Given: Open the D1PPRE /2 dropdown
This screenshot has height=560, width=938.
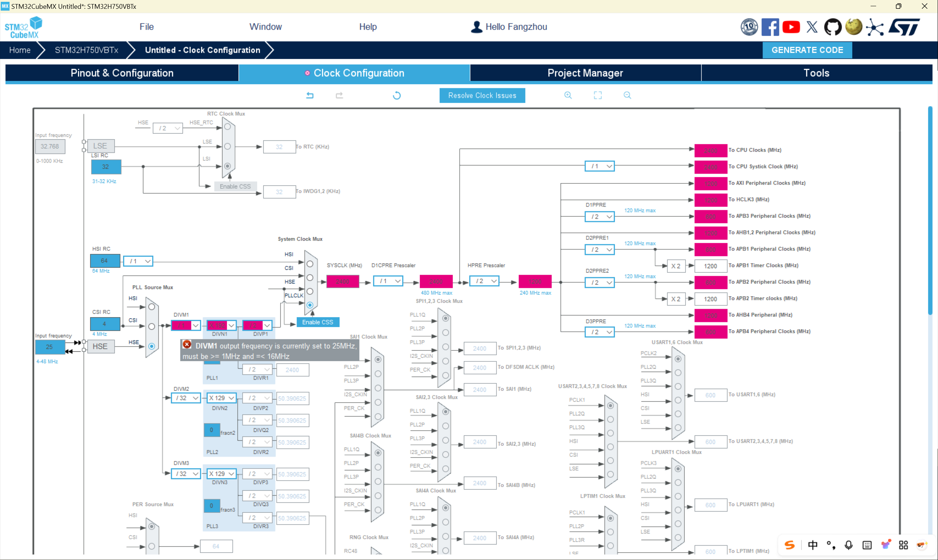Looking at the screenshot, I should (609, 216).
